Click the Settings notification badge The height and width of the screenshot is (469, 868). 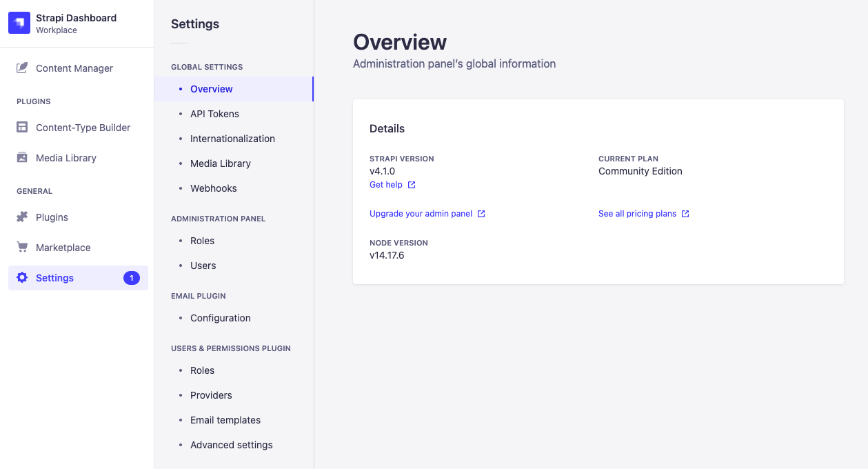[132, 278]
